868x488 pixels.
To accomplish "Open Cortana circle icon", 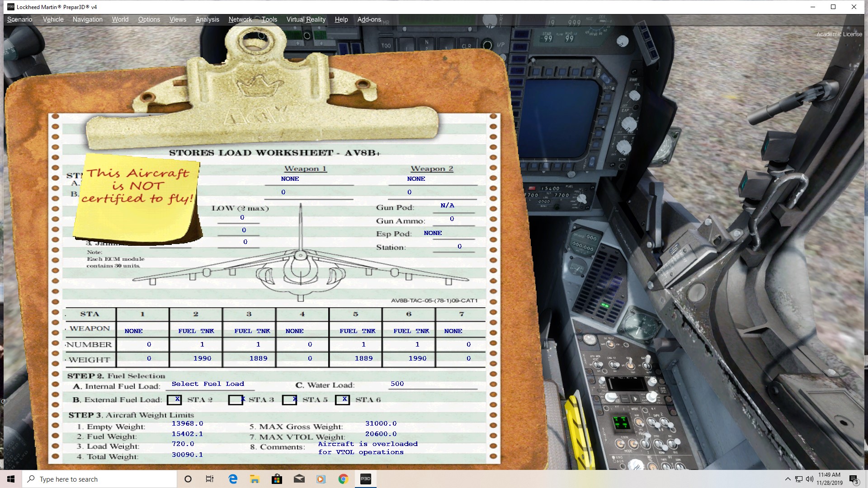I will coord(188,479).
